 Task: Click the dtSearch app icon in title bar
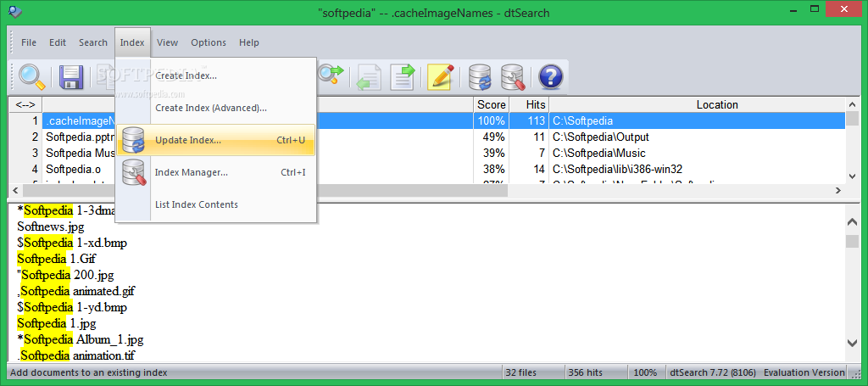[x=15, y=11]
